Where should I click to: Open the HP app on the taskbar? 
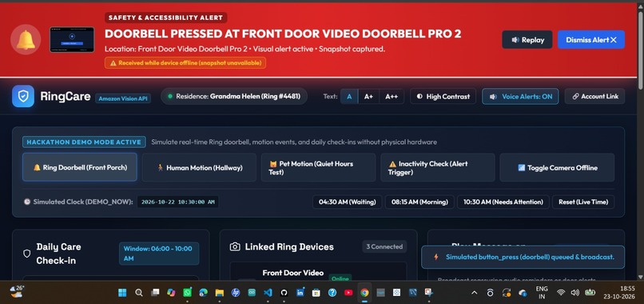(236, 293)
